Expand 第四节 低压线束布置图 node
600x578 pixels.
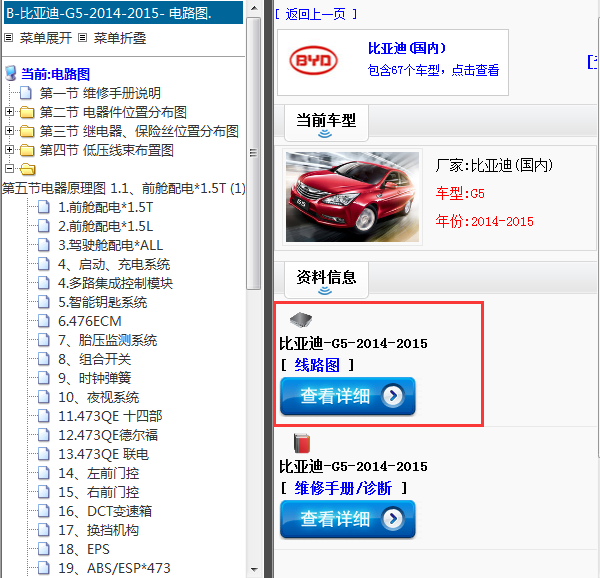pyautogui.click(x=9, y=150)
